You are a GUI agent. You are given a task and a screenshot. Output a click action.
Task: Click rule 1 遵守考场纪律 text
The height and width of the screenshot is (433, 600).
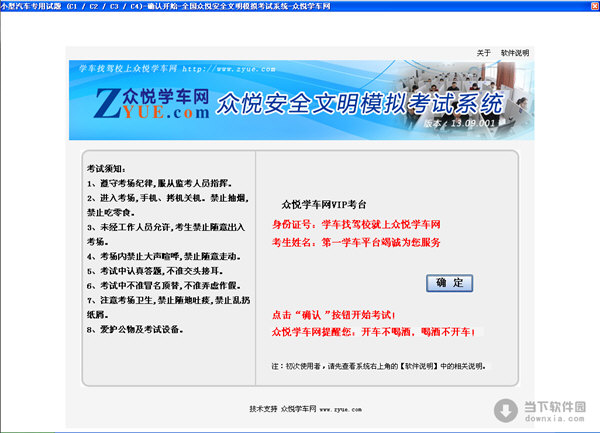tap(160, 184)
